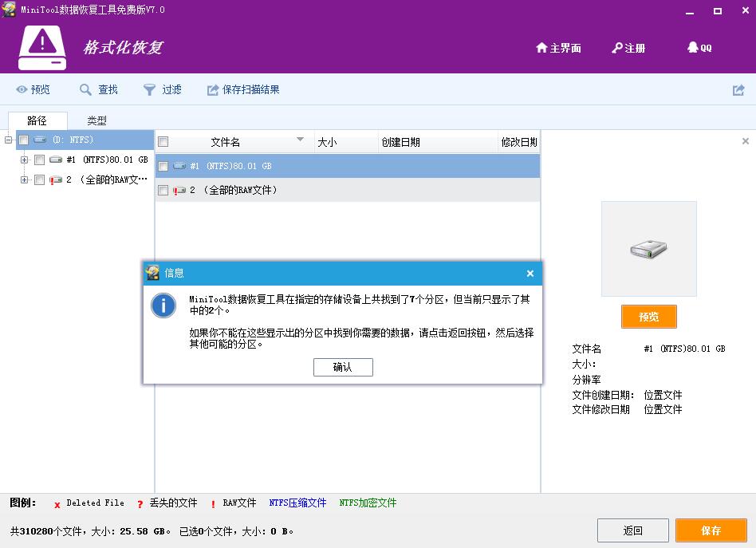Image resolution: width=756 pixels, height=548 pixels.
Task: Click the drive icon of (D: NTFS) tree root
Action: coord(40,140)
